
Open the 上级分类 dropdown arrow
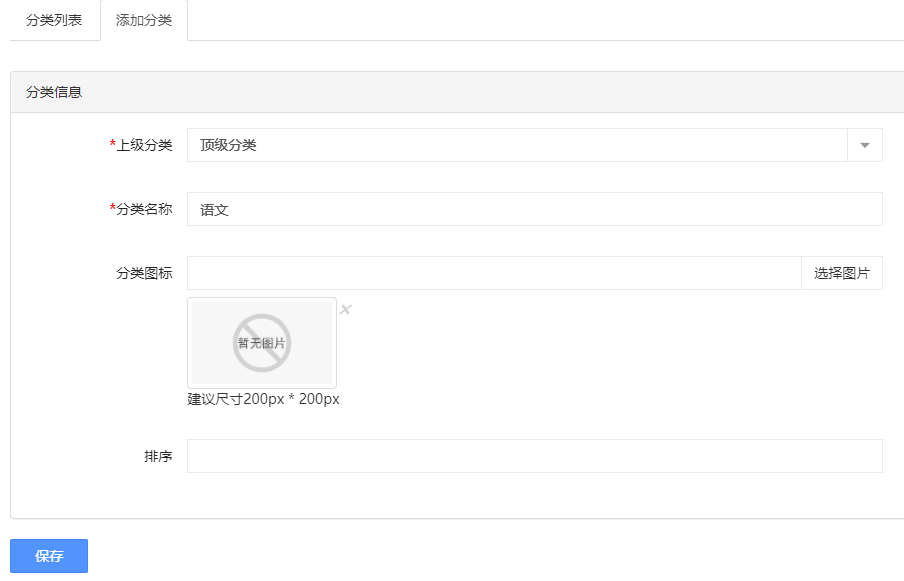point(865,145)
